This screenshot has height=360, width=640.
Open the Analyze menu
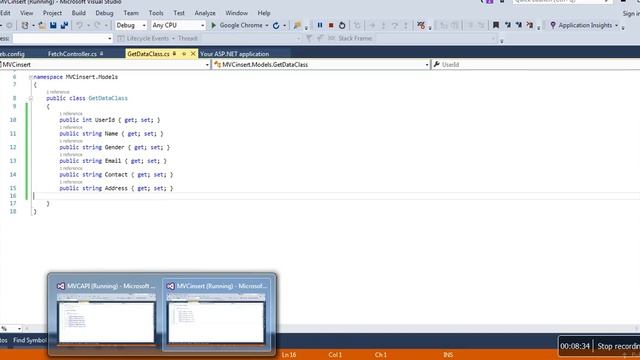pyautogui.click(x=205, y=13)
